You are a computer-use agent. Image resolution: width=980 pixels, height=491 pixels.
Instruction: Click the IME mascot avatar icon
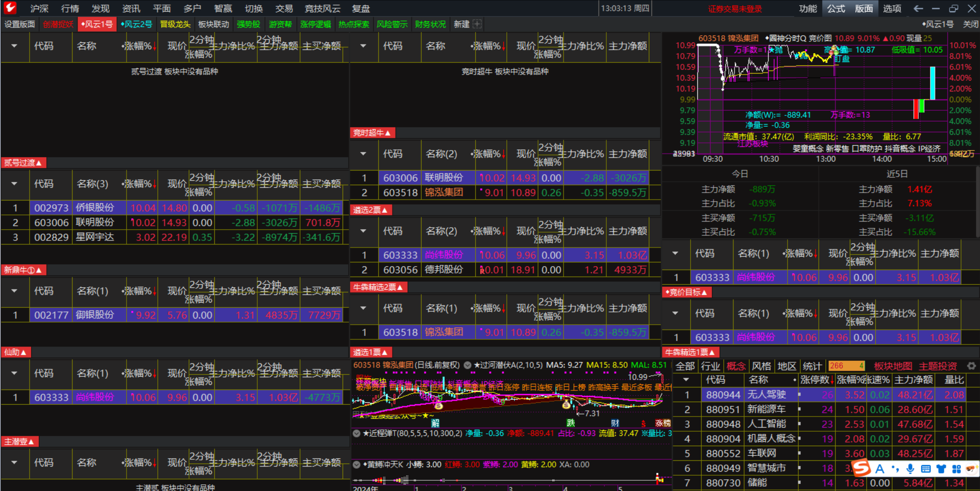(971, 469)
